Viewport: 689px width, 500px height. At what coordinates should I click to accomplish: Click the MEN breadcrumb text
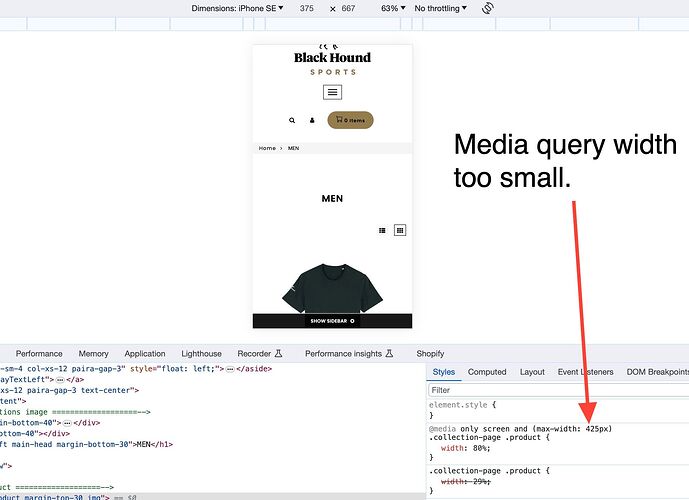(x=294, y=148)
